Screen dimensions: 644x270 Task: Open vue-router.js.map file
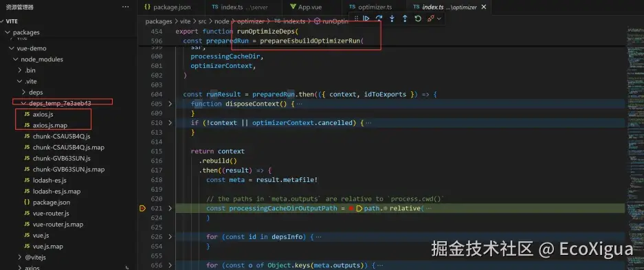58,225
